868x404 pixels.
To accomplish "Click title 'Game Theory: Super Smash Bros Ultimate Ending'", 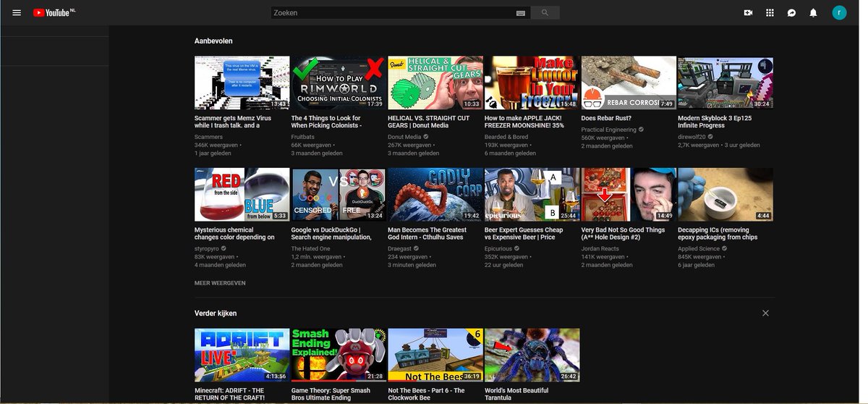I will point(331,394).
